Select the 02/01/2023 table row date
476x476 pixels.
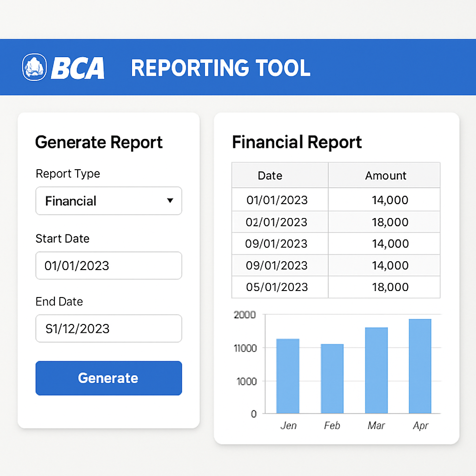pyautogui.click(x=277, y=222)
